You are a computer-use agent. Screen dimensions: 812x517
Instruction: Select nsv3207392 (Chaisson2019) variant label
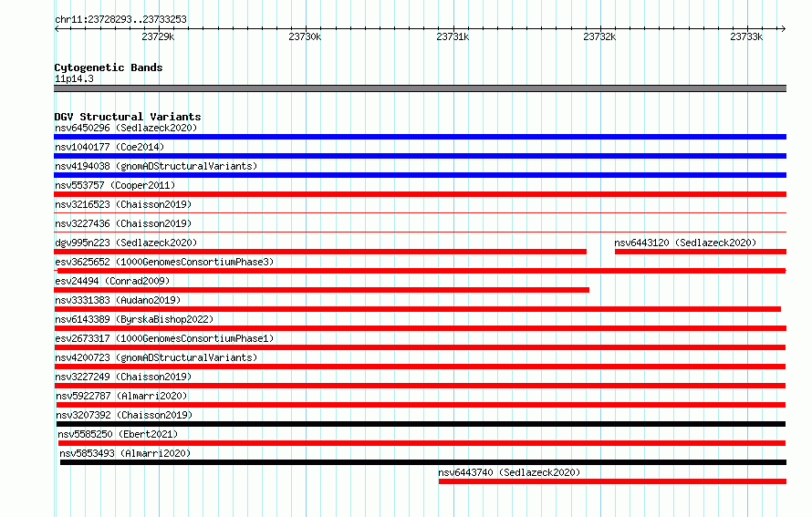click(124, 415)
